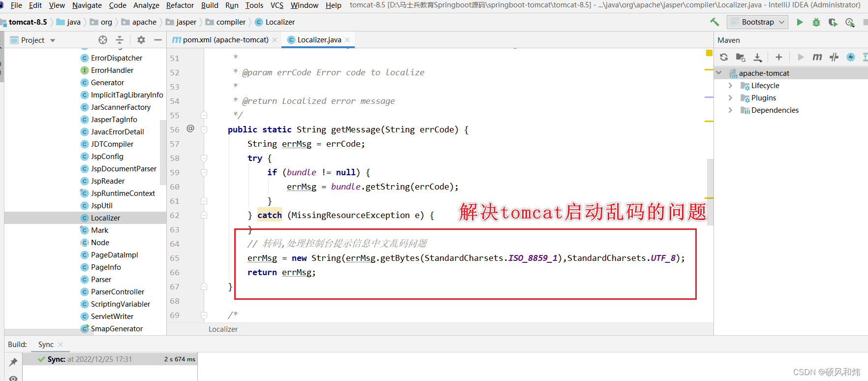Fold the try block at line 58
Viewport: 868px width, 381px height.
[204, 159]
